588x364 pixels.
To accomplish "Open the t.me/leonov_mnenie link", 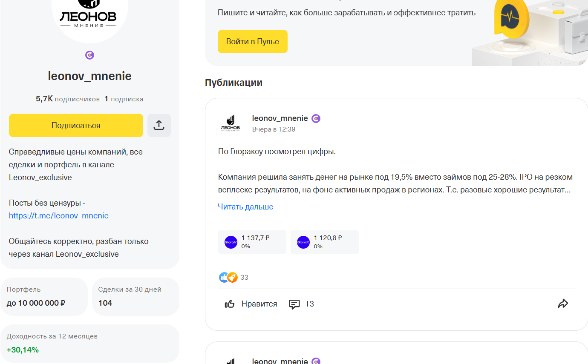I will coord(59,215).
